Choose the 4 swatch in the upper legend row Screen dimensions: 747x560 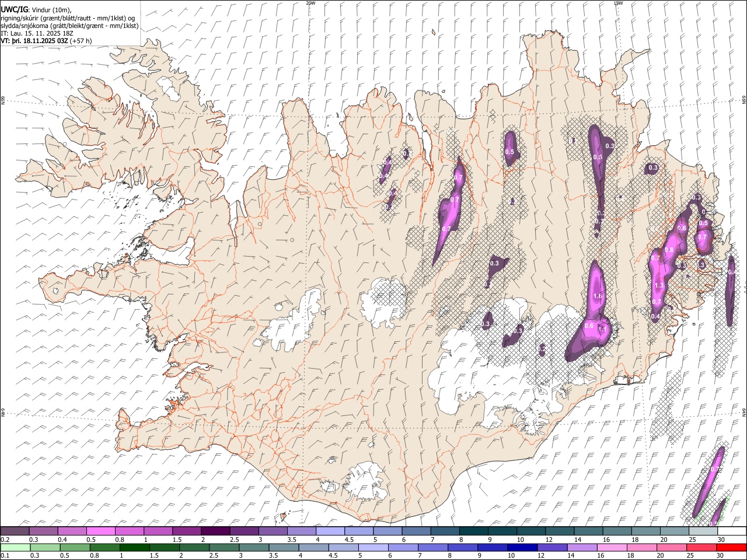tap(330, 531)
